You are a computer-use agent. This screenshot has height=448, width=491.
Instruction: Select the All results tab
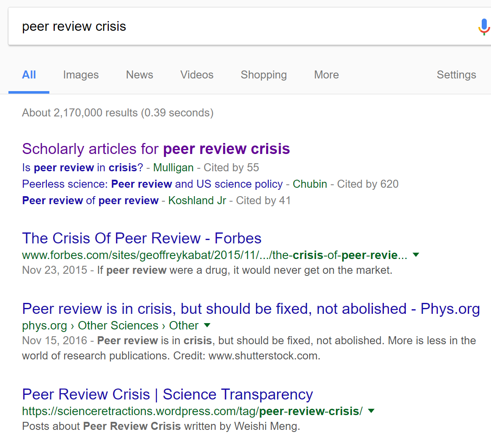(x=29, y=75)
